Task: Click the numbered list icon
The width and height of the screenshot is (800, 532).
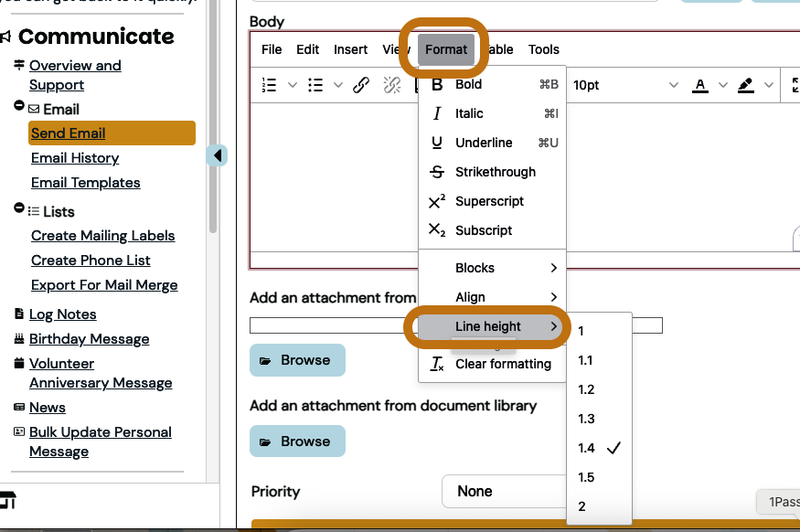Action: coord(269,85)
